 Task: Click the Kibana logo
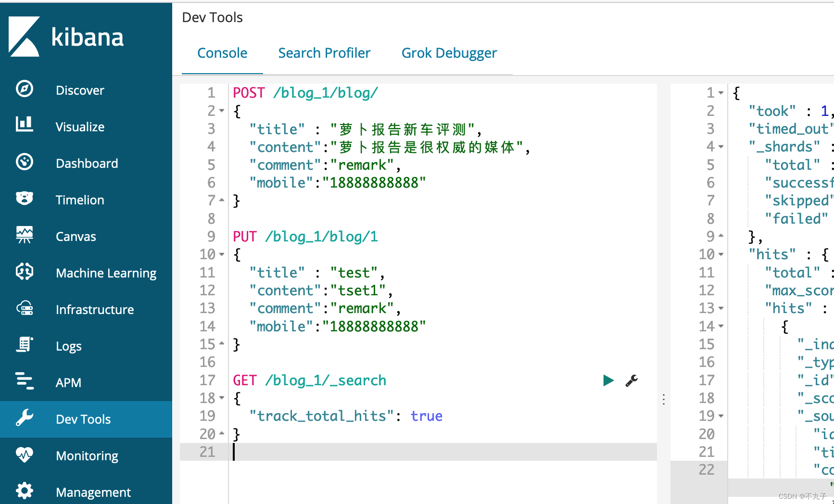pos(66,37)
